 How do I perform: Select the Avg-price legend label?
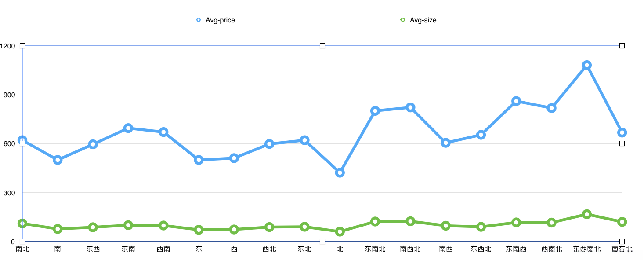coord(220,20)
